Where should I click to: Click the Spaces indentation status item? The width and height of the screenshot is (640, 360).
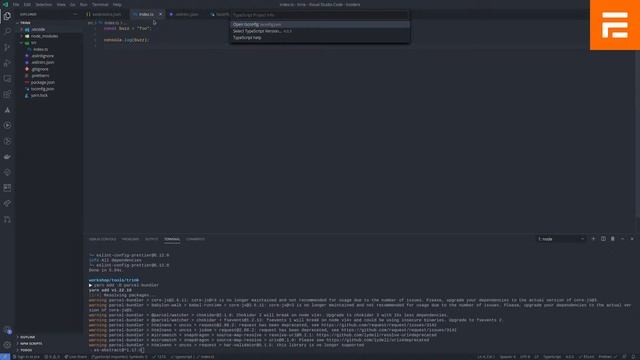507,357
